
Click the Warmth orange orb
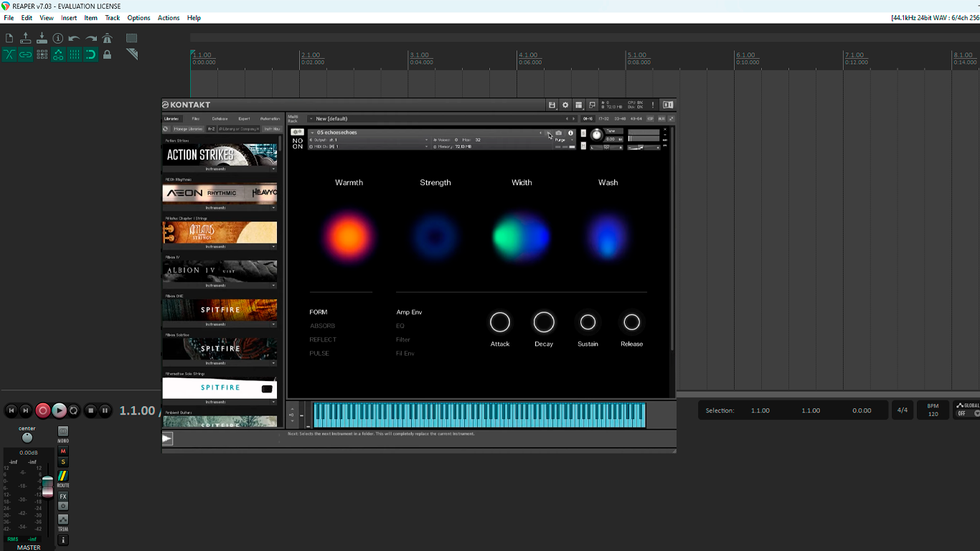[x=349, y=237]
